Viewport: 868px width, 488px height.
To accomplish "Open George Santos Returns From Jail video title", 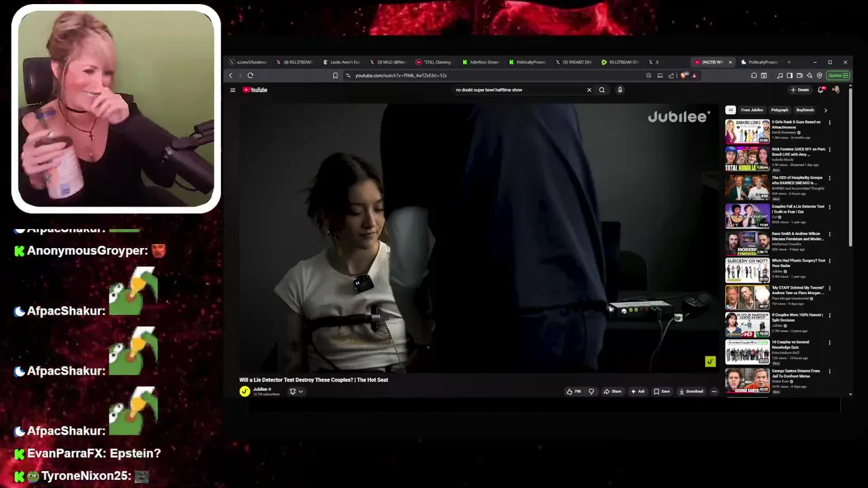I will click(x=796, y=373).
